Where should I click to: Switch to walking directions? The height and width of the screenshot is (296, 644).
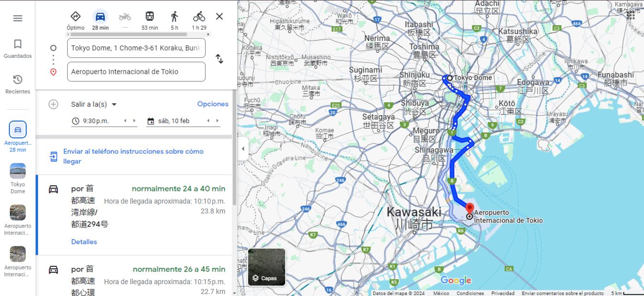click(174, 17)
